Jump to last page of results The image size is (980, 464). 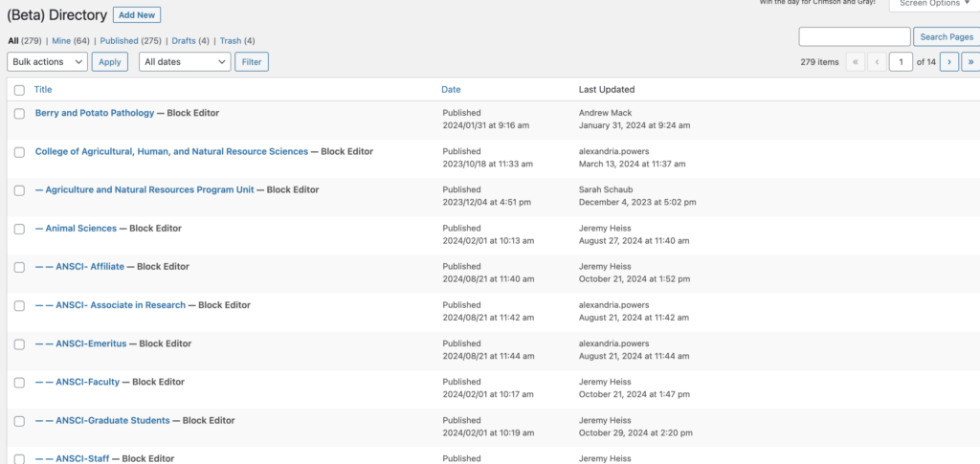tap(970, 62)
